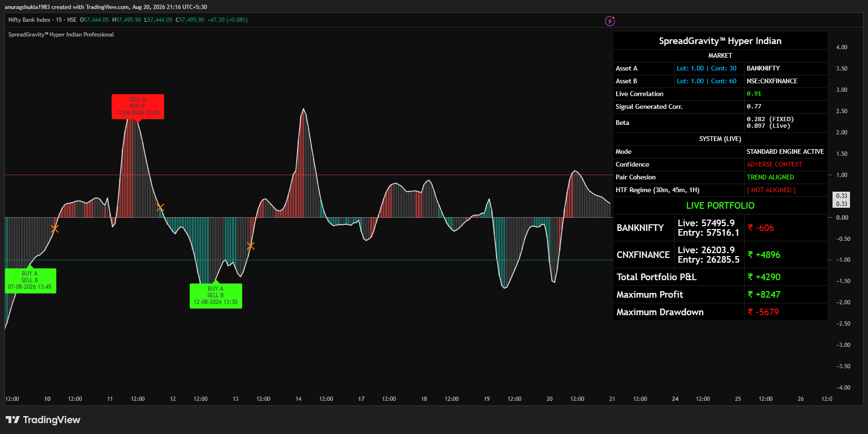Click the SpreadGravity Hyper Indian Professional indicator label
The width and height of the screenshot is (868, 434).
click(x=61, y=35)
